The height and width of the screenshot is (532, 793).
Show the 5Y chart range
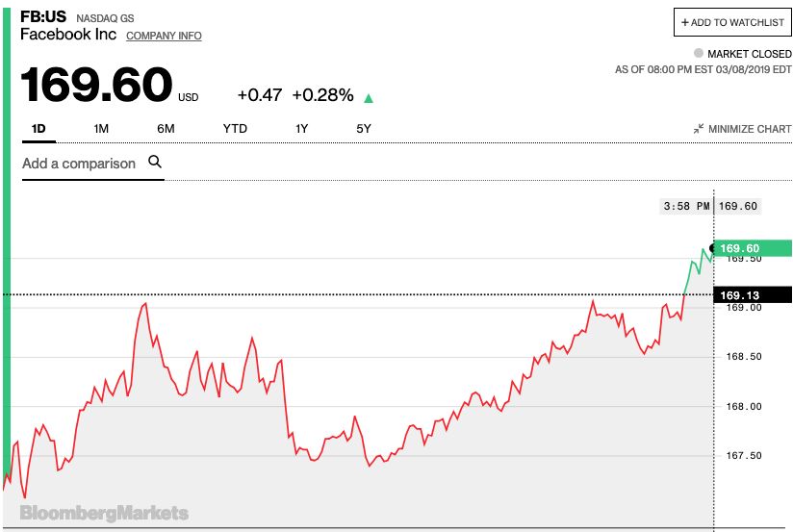[x=363, y=128]
